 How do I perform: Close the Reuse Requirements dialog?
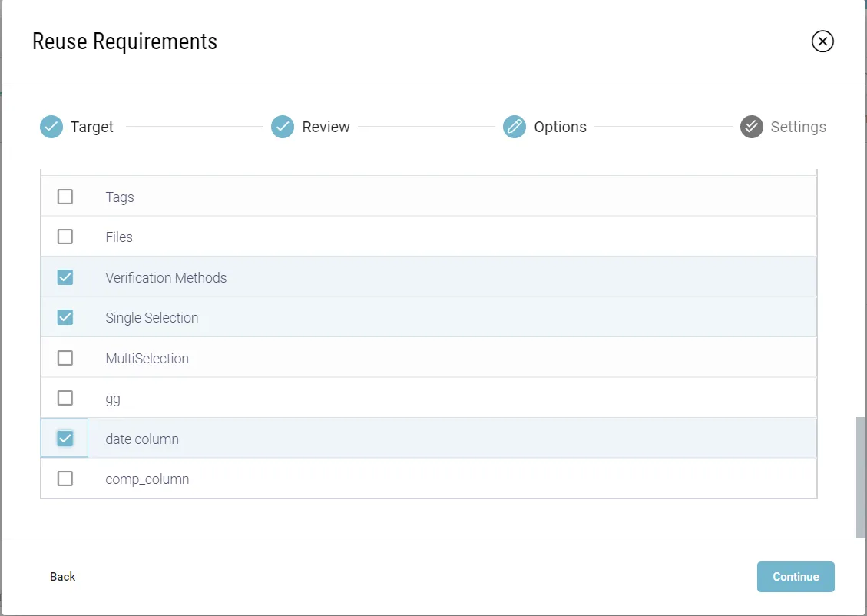coord(822,41)
